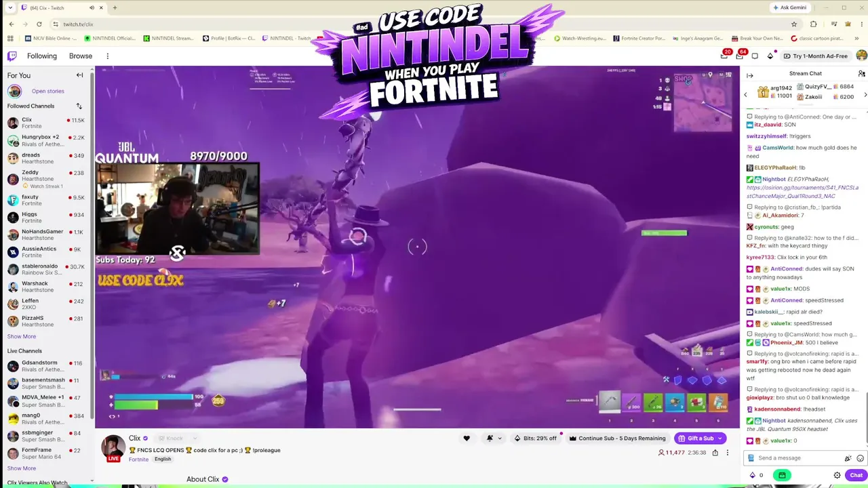
Task: Open a new browser tab
Action: click(x=115, y=7)
